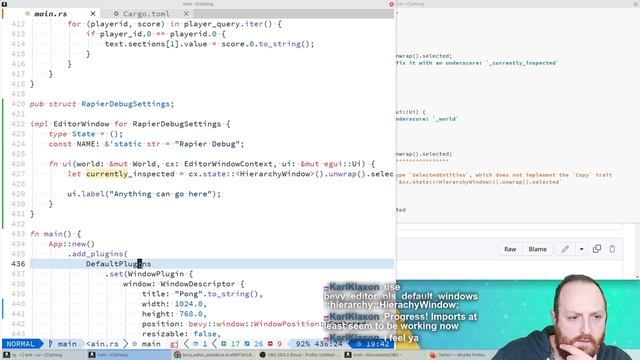Click 'EditorWindowContext' in the ui signature
640x360 pixels.
coord(228,164)
